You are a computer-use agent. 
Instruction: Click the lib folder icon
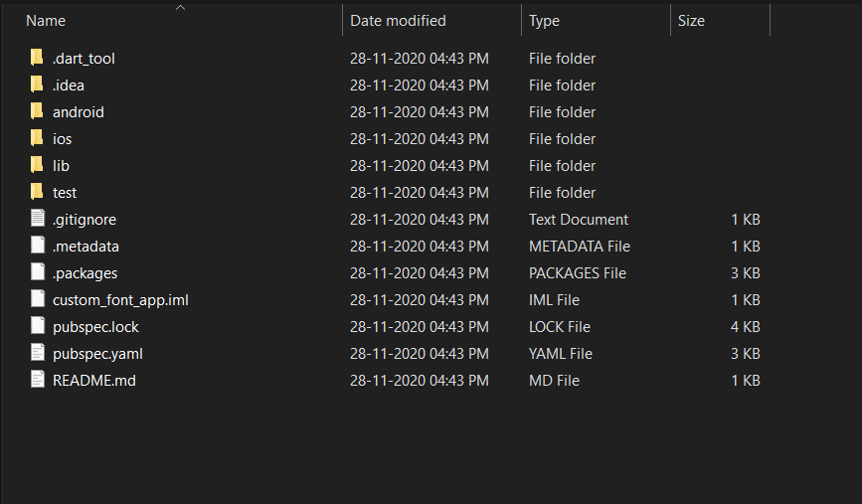(x=37, y=165)
